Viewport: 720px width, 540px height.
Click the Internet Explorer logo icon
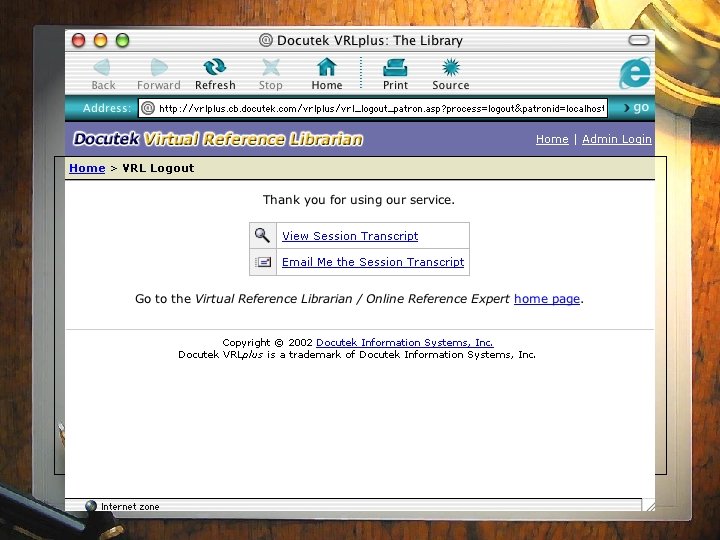point(635,73)
